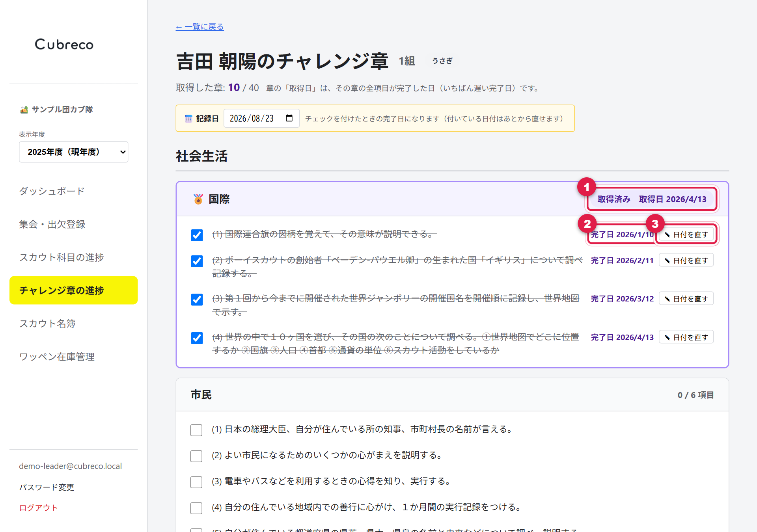Click the calendar emoji icon beside 記録日 label
Image resolution: width=757 pixels, height=532 pixels.
pyautogui.click(x=188, y=119)
